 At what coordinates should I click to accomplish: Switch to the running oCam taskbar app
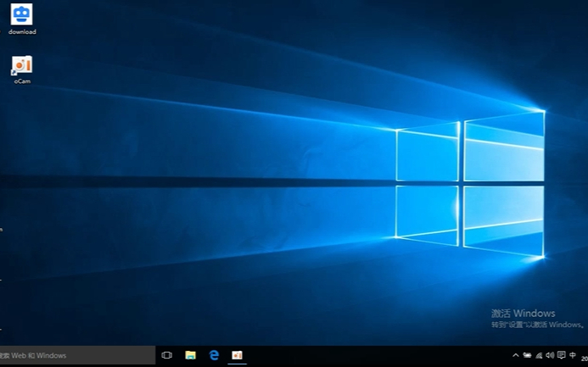pyautogui.click(x=237, y=355)
